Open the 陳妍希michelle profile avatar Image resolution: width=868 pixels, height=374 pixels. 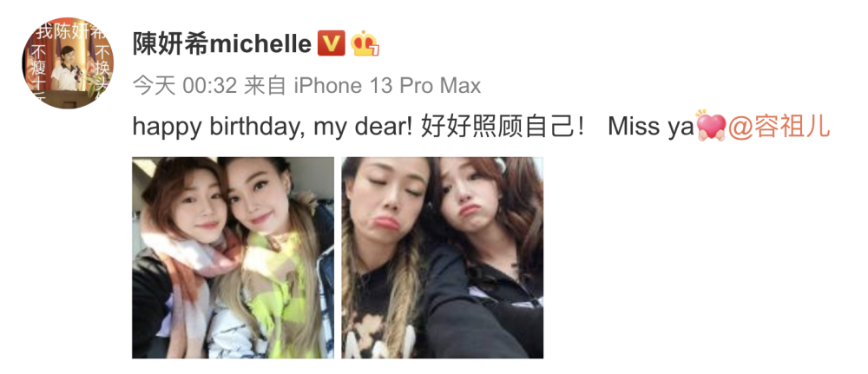coord(68,62)
